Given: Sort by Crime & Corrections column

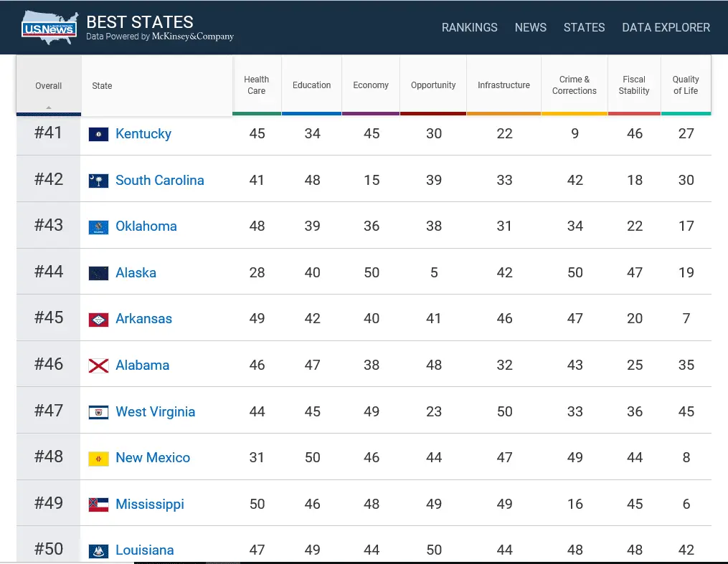Looking at the screenshot, I should (574, 85).
